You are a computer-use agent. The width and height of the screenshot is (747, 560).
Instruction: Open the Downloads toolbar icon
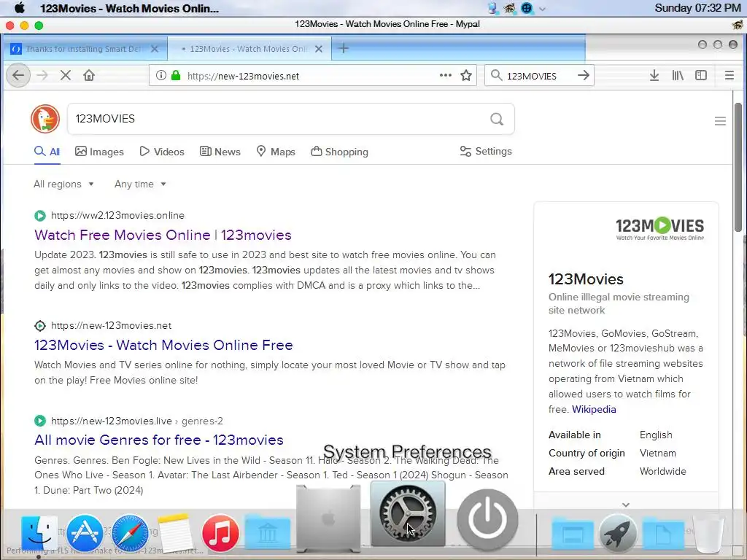(654, 75)
